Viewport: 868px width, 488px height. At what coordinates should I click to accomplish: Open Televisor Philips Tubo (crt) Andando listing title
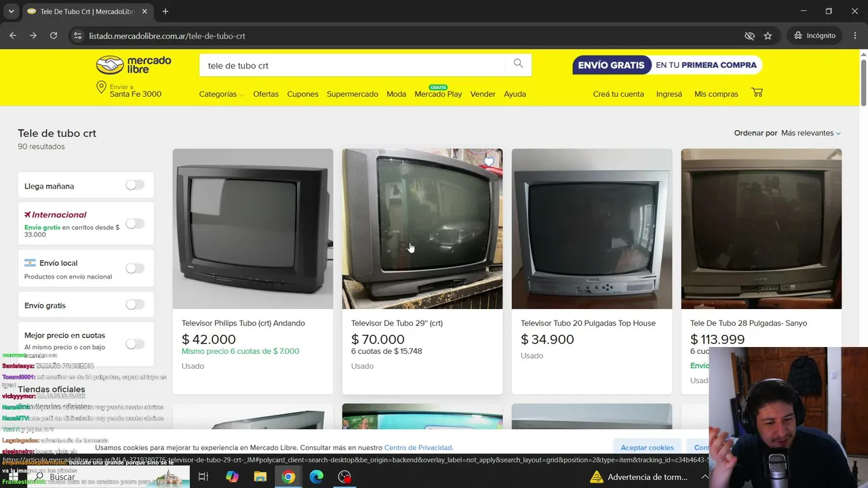pos(243,323)
